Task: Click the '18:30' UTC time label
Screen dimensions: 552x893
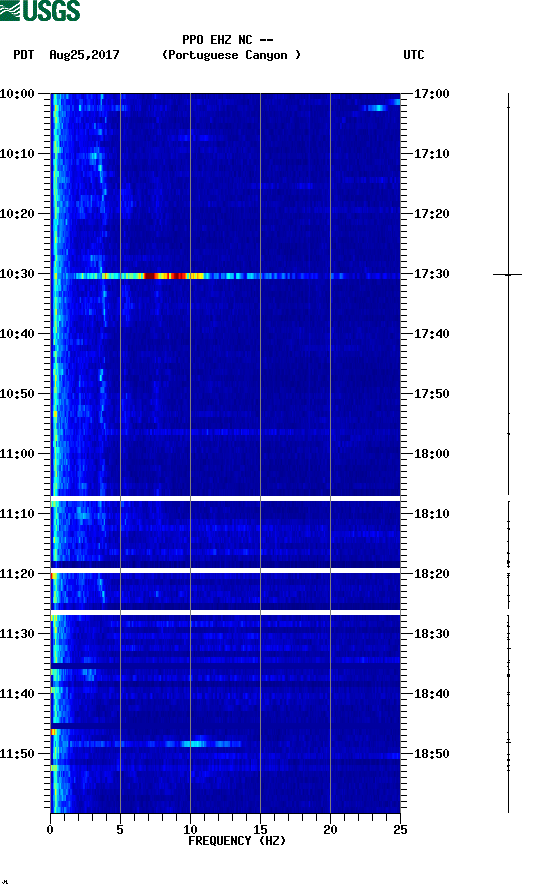Action: (431, 634)
